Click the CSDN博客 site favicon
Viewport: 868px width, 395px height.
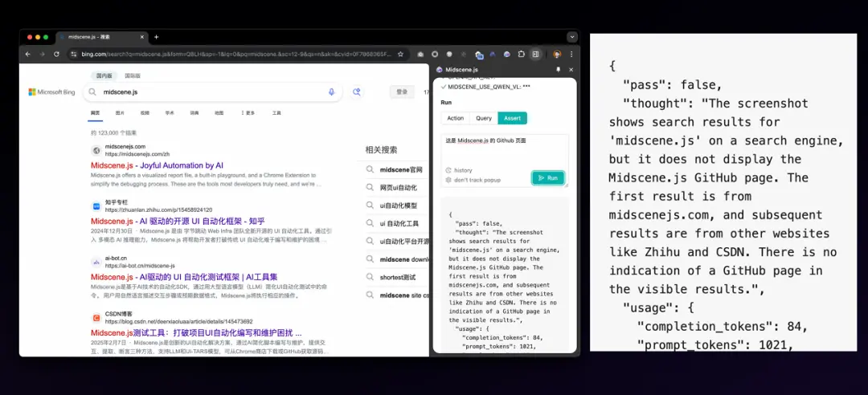[96, 318]
